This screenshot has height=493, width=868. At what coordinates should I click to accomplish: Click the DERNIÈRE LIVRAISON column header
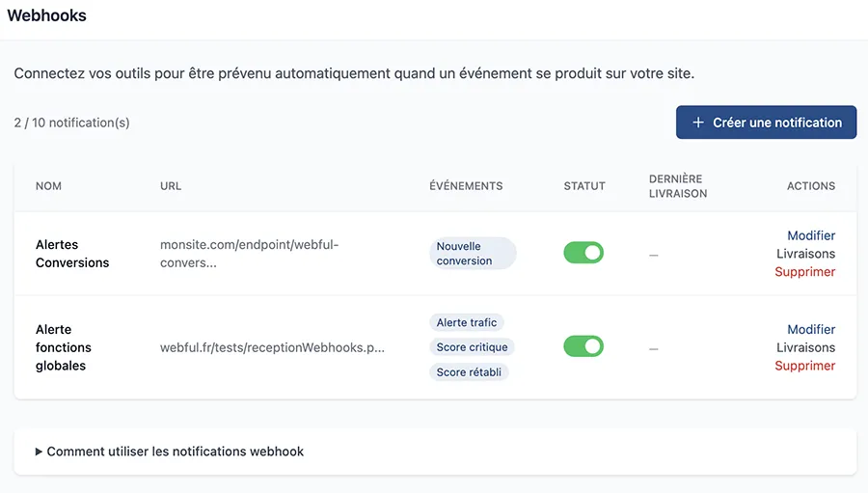tap(678, 186)
